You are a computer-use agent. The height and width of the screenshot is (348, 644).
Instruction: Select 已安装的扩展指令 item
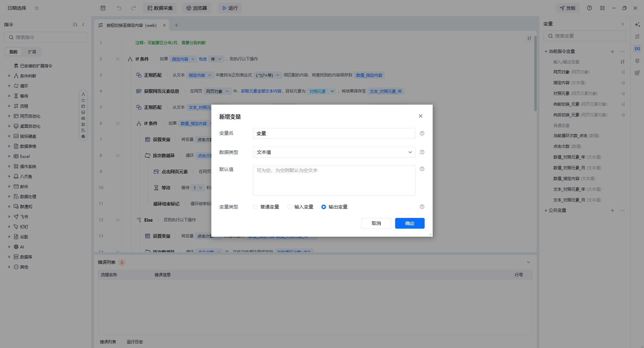click(33, 66)
